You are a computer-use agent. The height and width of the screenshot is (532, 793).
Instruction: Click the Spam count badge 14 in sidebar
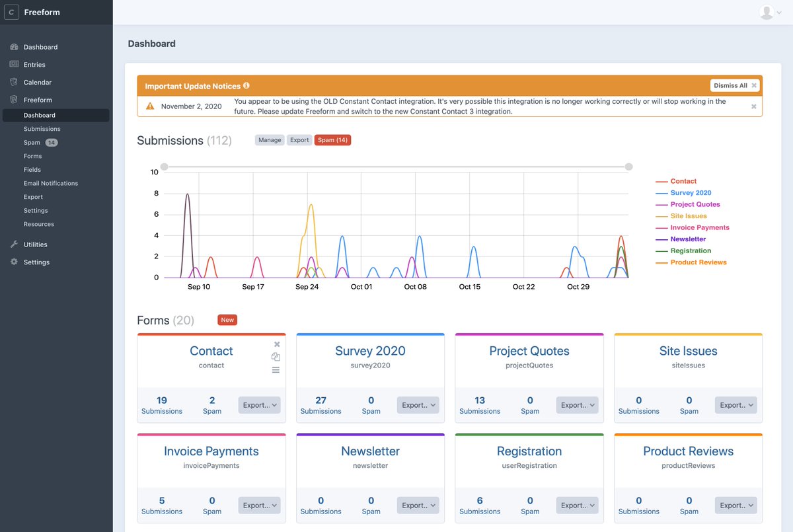52,143
